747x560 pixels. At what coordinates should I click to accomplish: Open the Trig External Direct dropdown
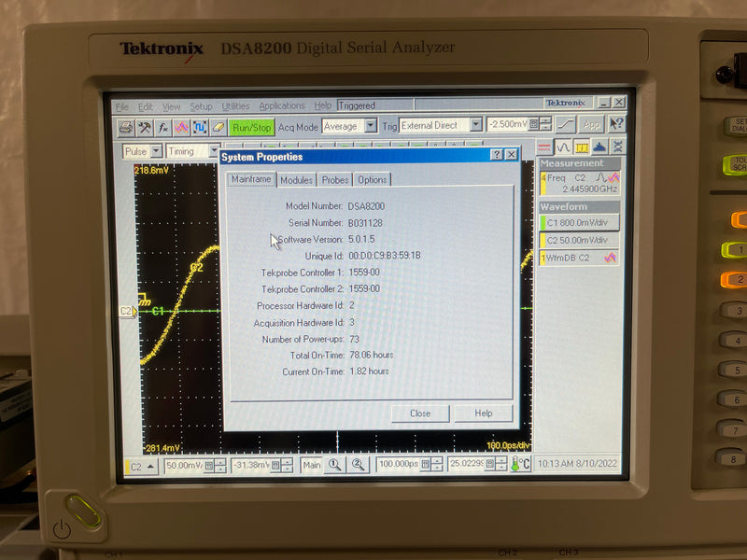475,125
